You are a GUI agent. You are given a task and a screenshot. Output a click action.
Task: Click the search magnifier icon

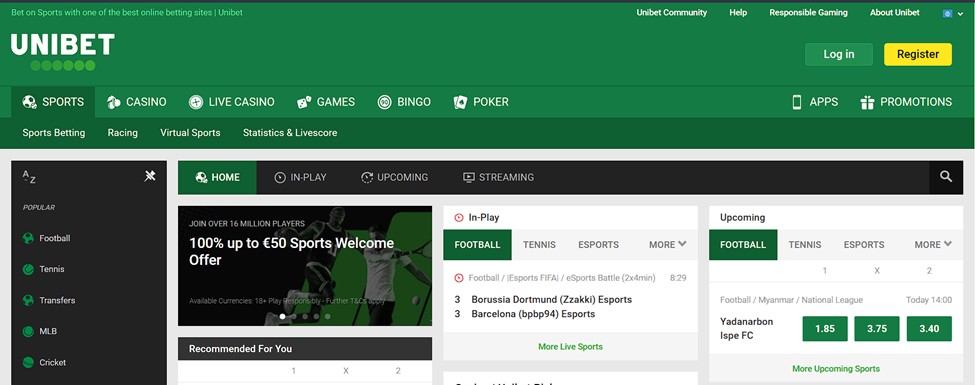[946, 177]
